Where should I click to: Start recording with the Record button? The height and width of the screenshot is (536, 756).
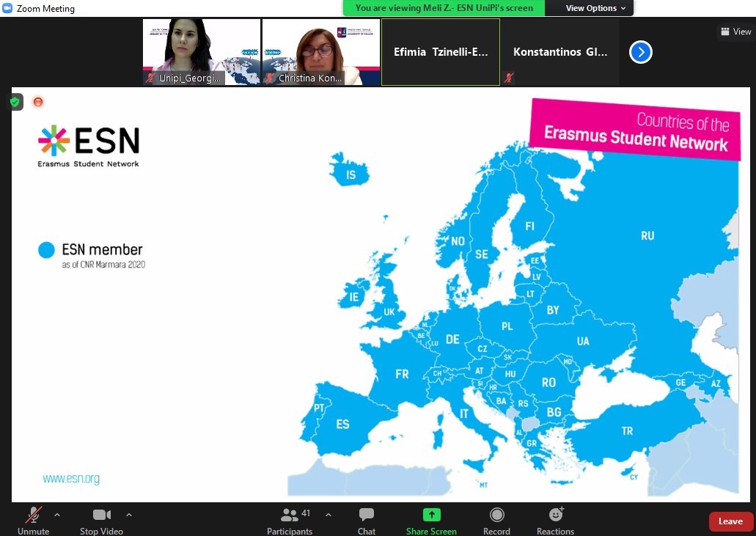(496, 521)
